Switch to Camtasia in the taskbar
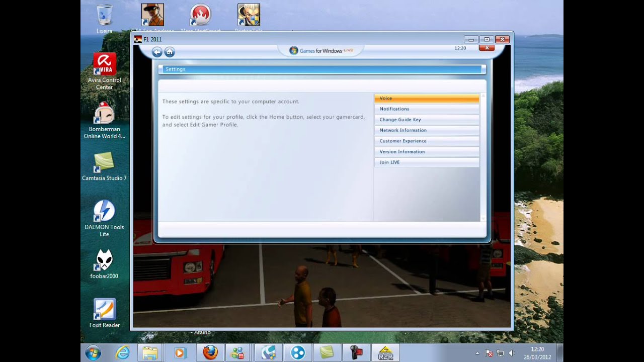Screen dimensions: 644x362 (327, 353)
